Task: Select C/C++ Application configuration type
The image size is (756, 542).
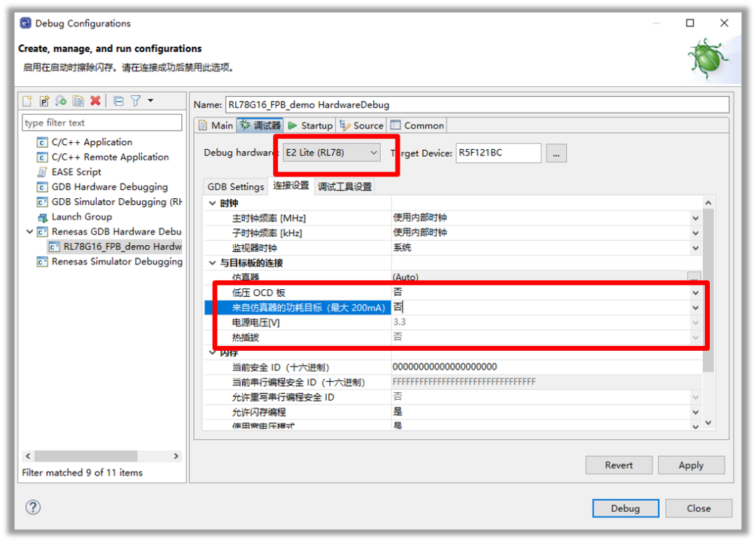Action: click(x=92, y=142)
